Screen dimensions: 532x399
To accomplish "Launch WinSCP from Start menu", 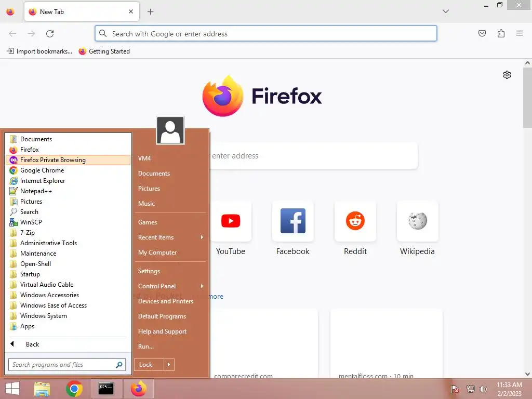I will pos(68,222).
